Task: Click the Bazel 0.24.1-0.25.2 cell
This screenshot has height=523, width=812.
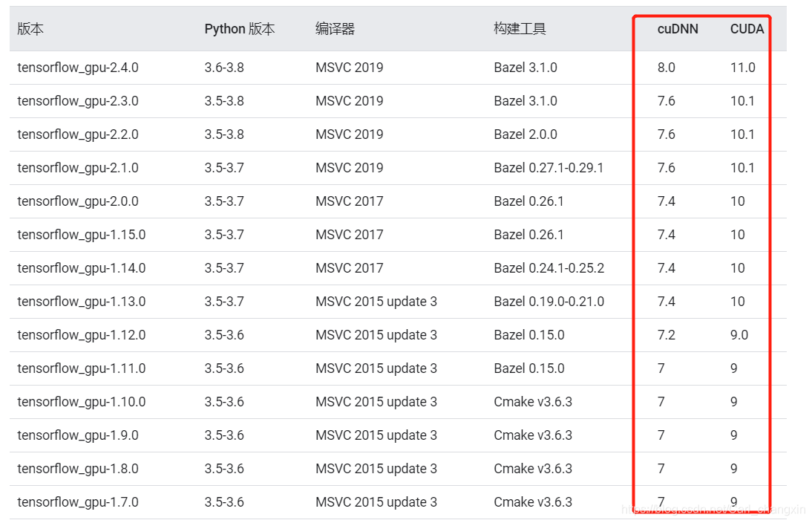Action: click(549, 268)
